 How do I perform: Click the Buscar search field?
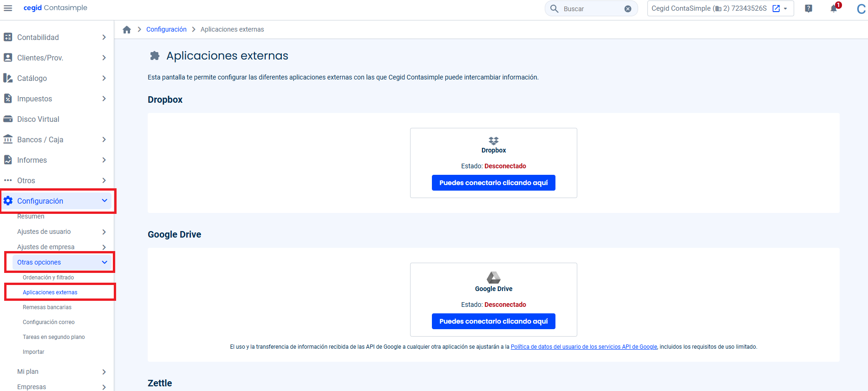coord(592,9)
